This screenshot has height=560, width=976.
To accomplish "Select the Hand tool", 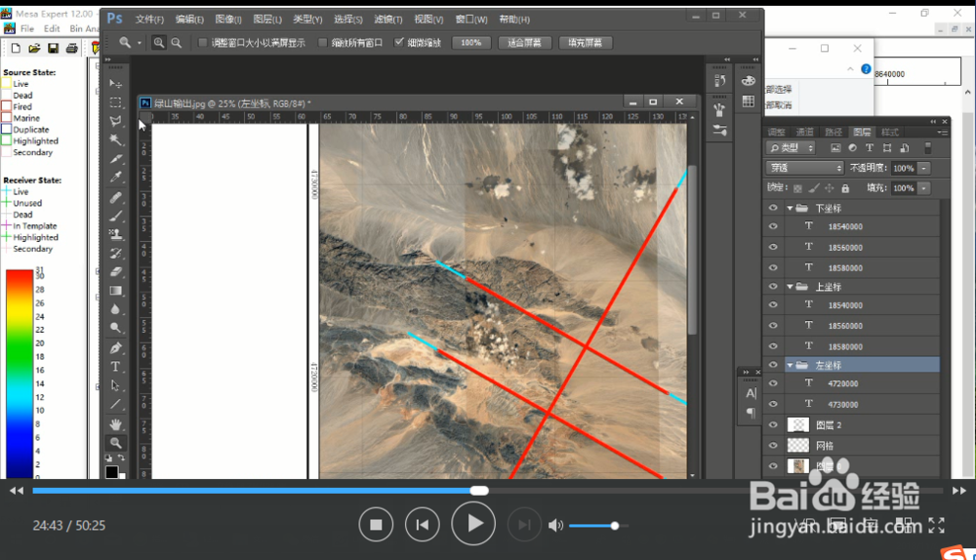I will (116, 424).
